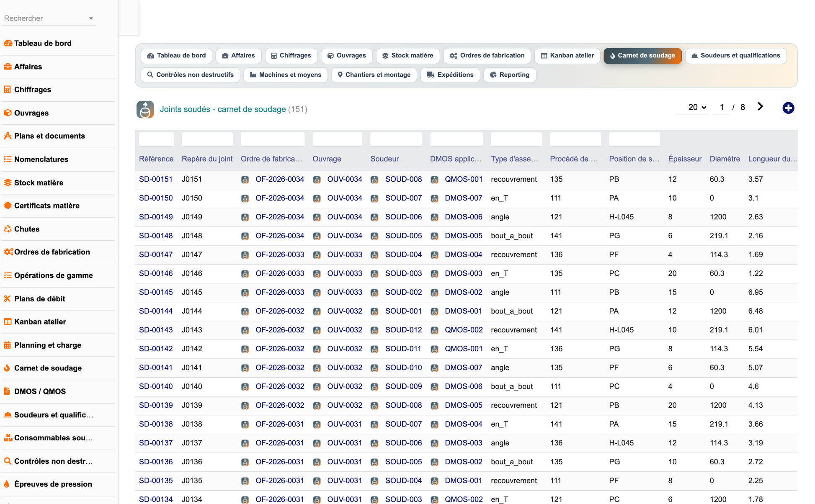Switch to the Affaires top tab

click(x=238, y=56)
